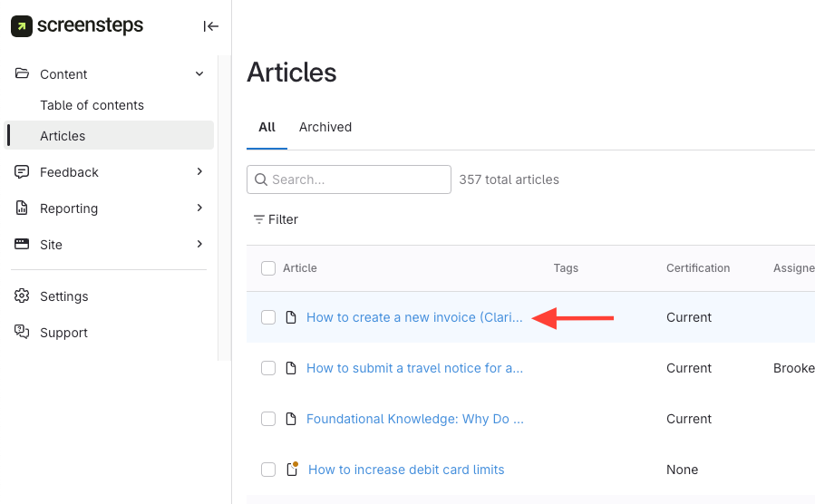Check the box for the invoice article
Viewport: 815px width, 504px height.
click(x=268, y=317)
